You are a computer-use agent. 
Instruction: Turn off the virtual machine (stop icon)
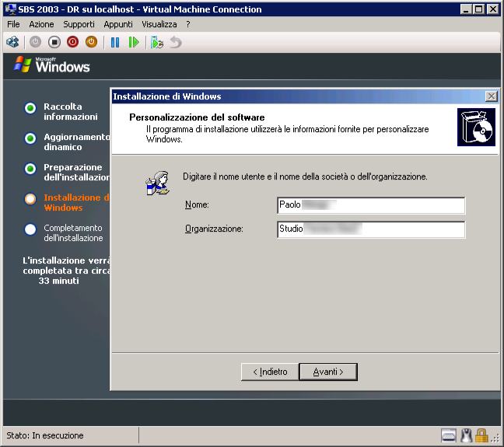point(54,42)
